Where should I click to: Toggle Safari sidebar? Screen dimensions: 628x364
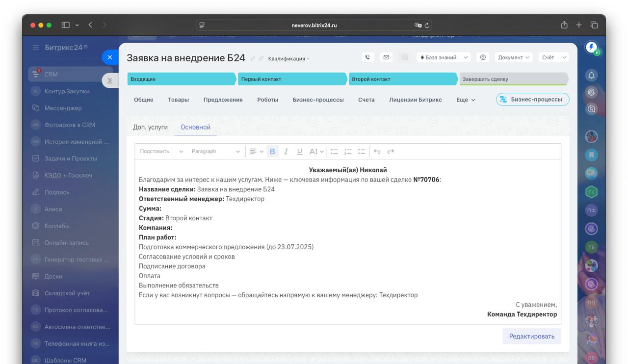(65, 25)
